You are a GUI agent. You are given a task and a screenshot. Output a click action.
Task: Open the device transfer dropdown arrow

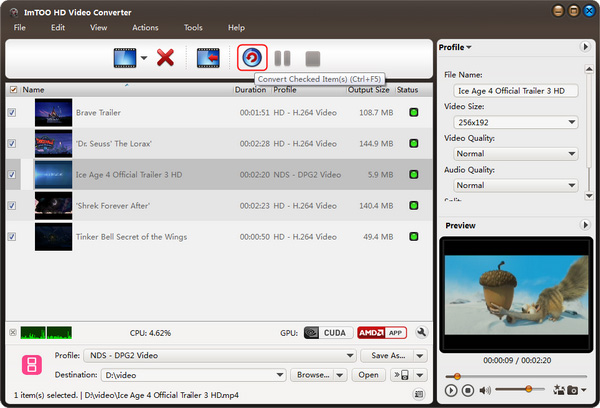(420, 375)
